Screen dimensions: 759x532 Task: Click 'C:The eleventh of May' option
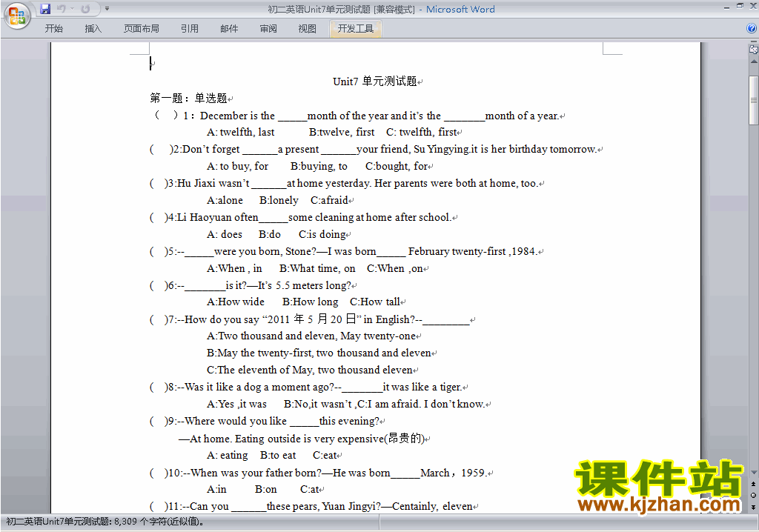[310, 370]
